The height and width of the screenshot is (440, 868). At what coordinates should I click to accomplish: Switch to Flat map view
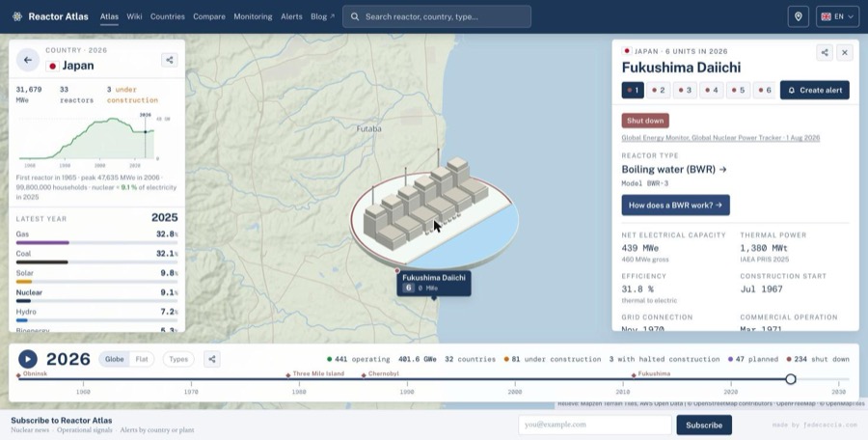tap(142, 359)
